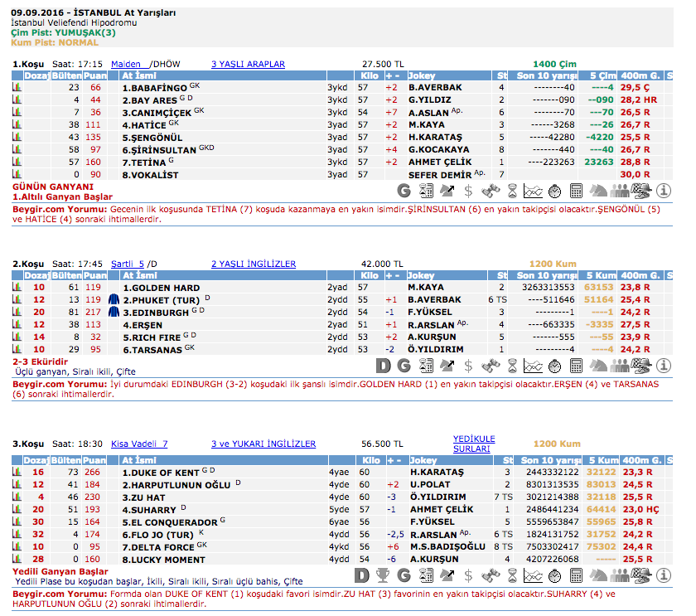Click the calculator icon under race 2

[x=577, y=364]
